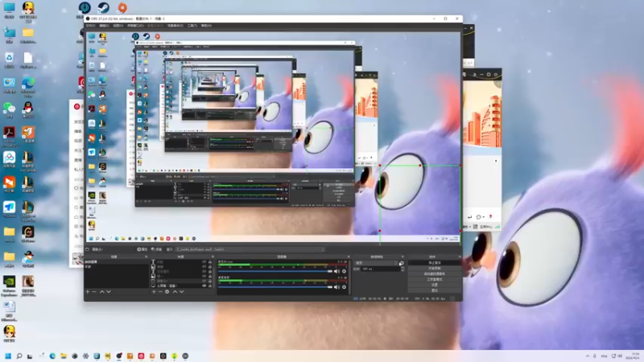Open settings gear of second mixer channel

tap(345, 287)
